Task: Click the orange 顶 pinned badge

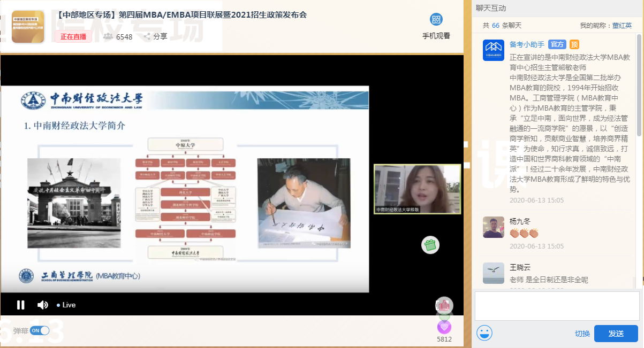Action: tap(574, 44)
